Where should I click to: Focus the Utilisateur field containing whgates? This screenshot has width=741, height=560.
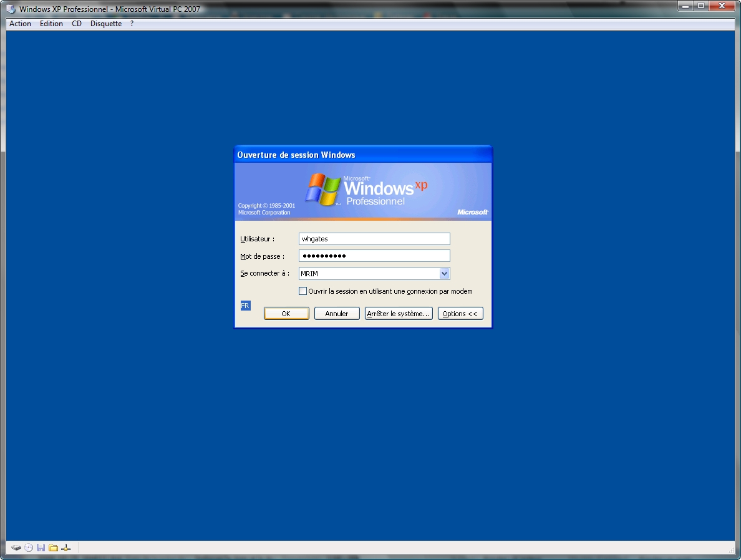point(374,239)
